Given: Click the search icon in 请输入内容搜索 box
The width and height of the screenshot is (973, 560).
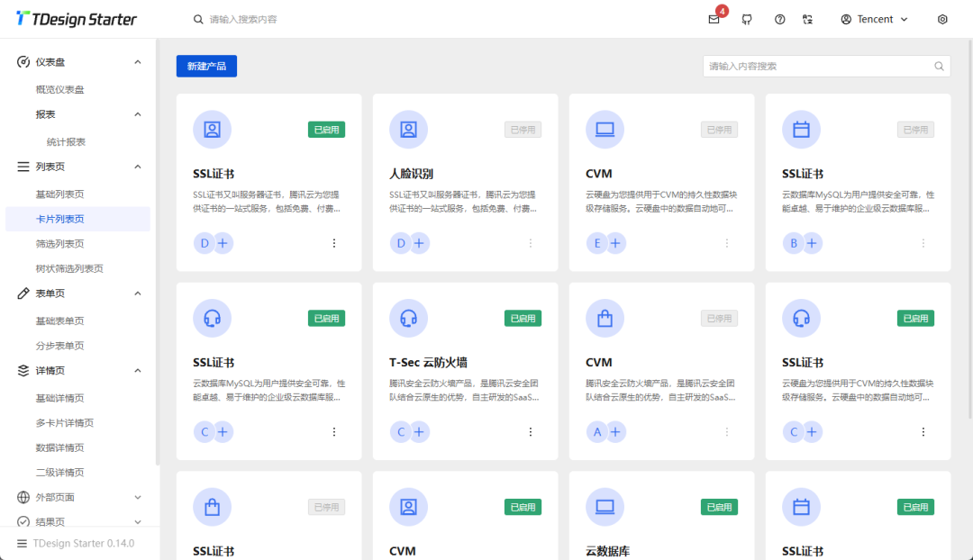Looking at the screenshot, I should [x=939, y=67].
